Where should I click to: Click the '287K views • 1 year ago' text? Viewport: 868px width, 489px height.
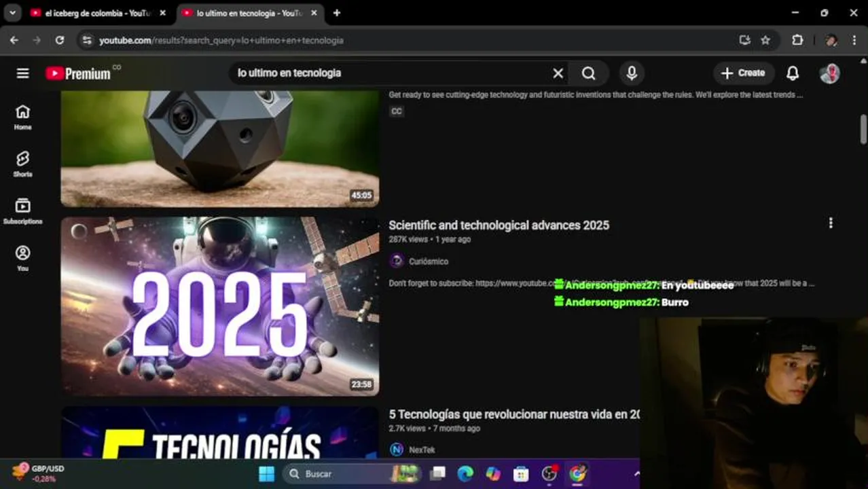click(429, 239)
